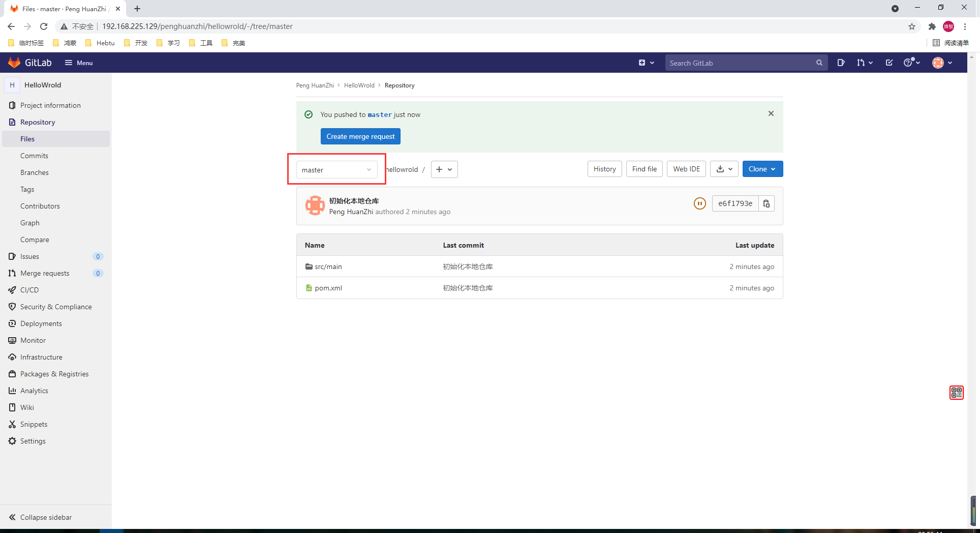Click Create merge request button
Image resolution: width=980 pixels, height=533 pixels.
(x=360, y=136)
